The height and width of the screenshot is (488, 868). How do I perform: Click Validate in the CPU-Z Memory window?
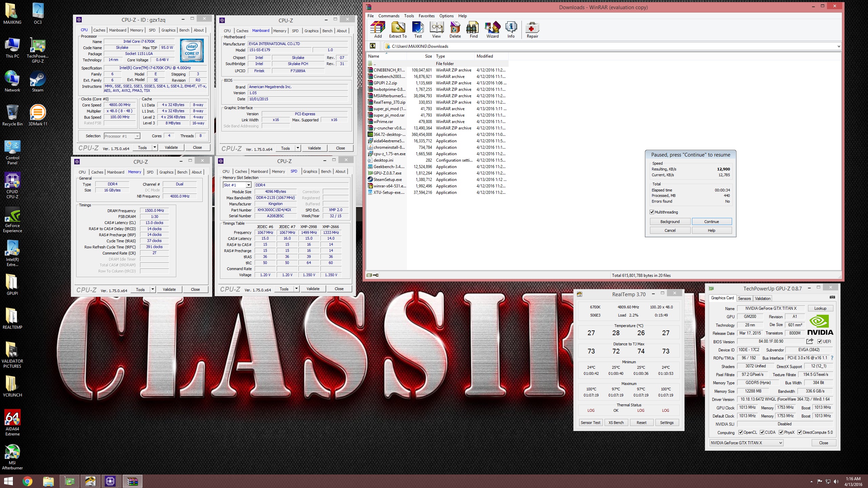click(x=169, y=289)
